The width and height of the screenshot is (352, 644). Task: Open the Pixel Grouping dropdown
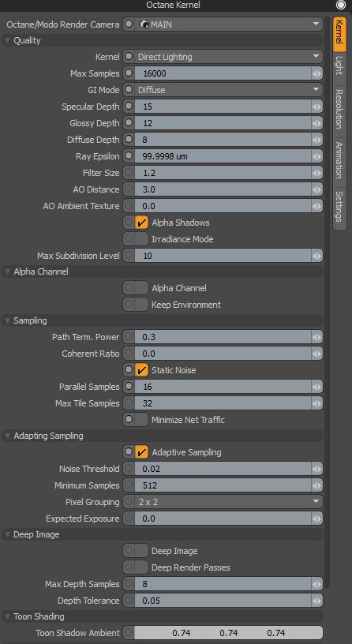(229, 501)
